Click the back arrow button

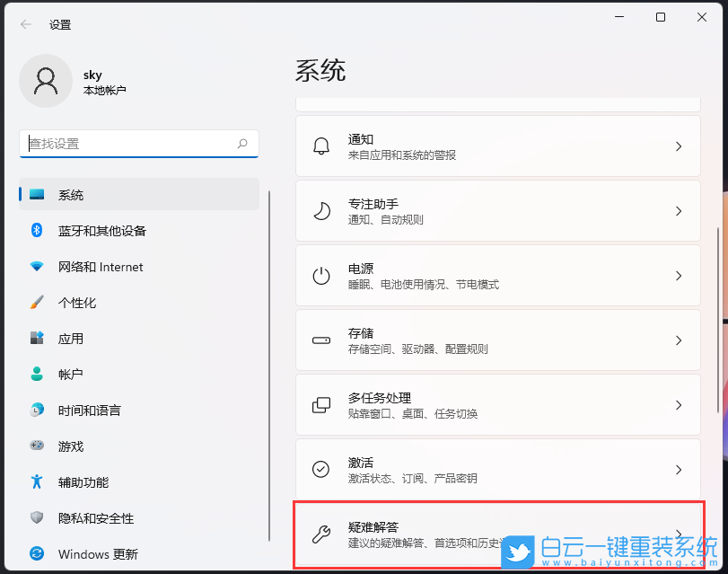(24, 24)
